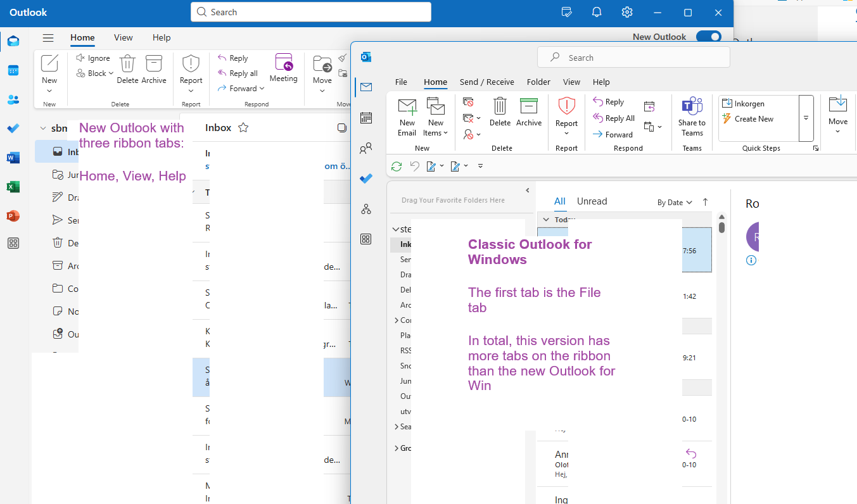The image size is (857, 504).
Task: Click New Email in Classic Outlook ribbon
Action: point(407,117)
